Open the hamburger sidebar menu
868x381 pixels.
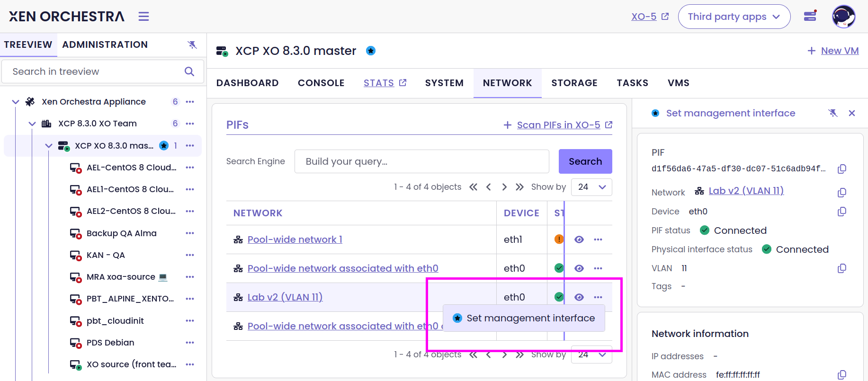click(x=143, y=17)
